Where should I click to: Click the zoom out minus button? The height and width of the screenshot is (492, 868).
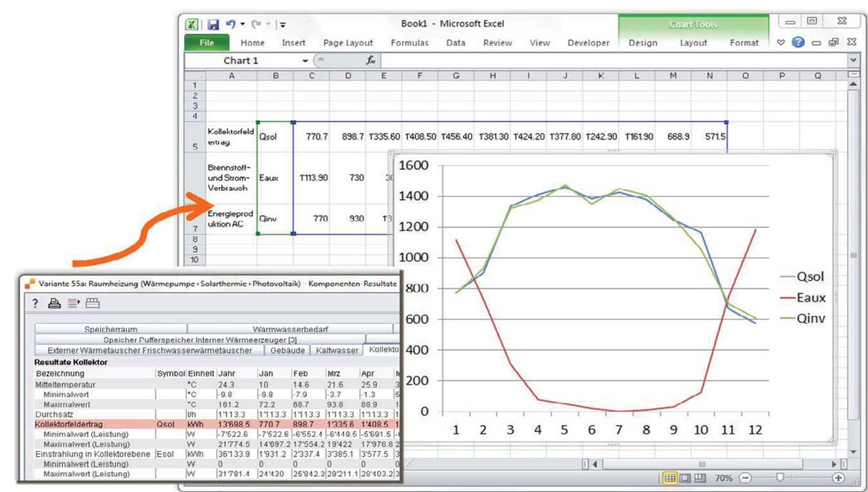pyautogui.click(x=745, y=478)
